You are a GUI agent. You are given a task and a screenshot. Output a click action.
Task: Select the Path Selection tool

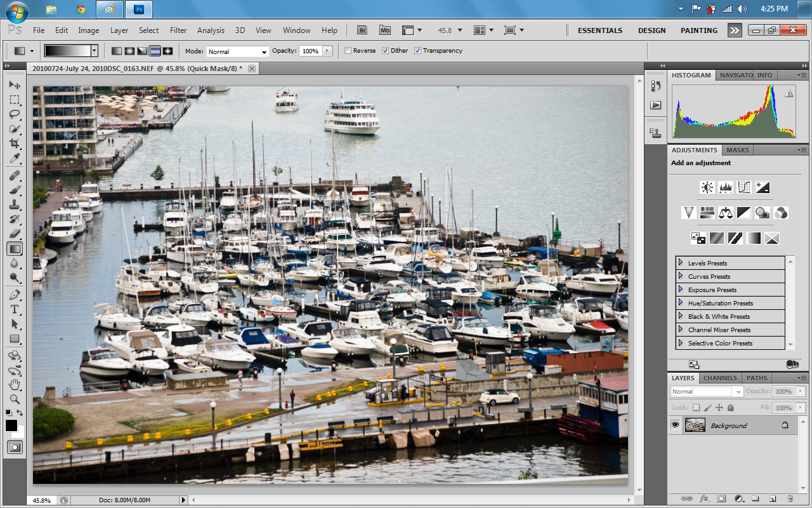[x=15, y=324]
